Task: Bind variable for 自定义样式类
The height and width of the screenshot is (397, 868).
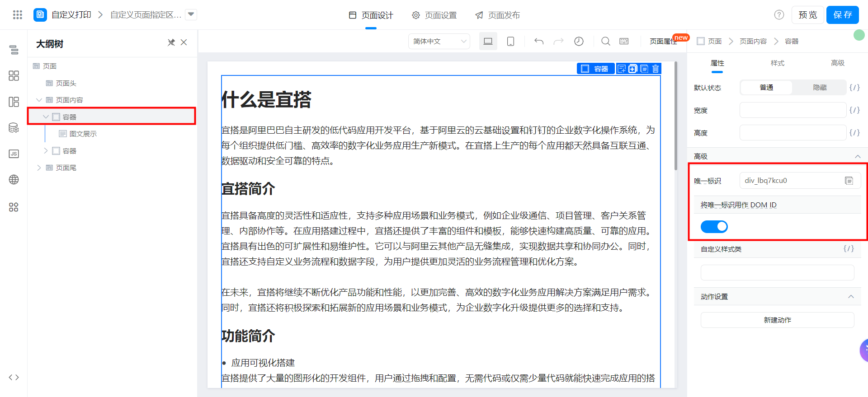Action: click(x=849, y=249)
